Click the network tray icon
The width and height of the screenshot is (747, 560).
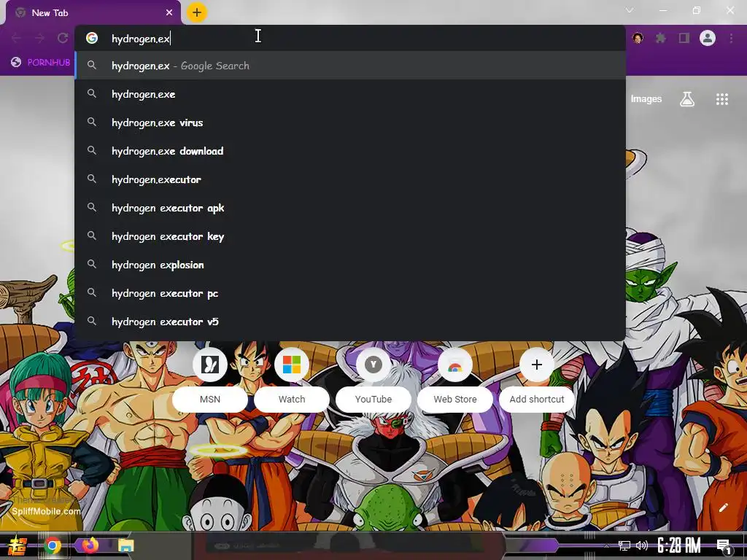(x=624, y=545)
